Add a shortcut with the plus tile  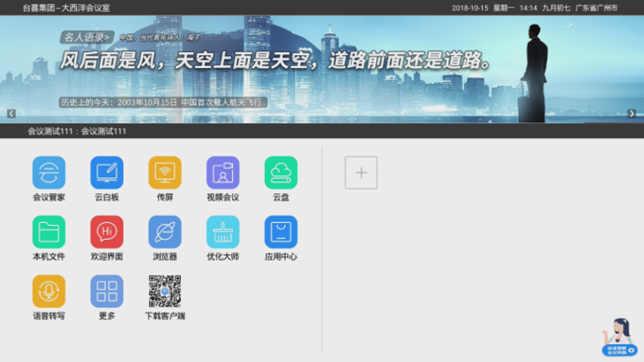click(361, 172)
